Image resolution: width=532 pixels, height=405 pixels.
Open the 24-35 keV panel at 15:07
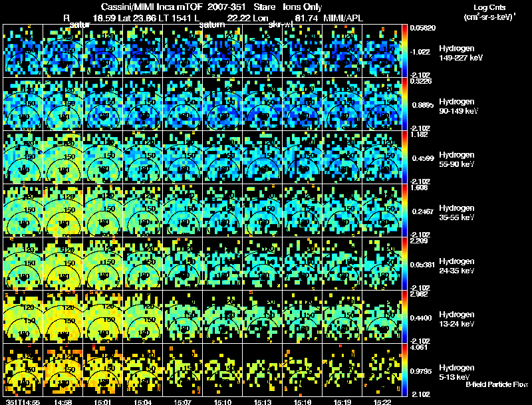click(182, 264)
